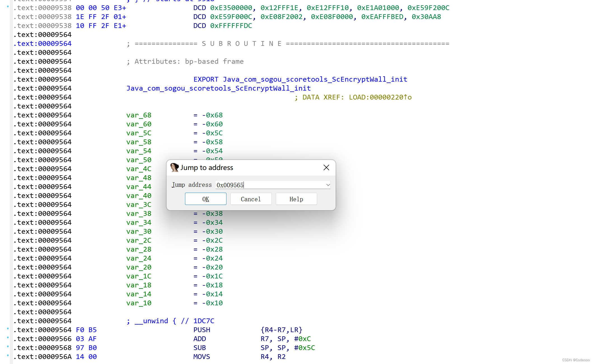This screenshot has height=364, width=594.
Task: Select the var_28 stack variable
Action: 139,249
